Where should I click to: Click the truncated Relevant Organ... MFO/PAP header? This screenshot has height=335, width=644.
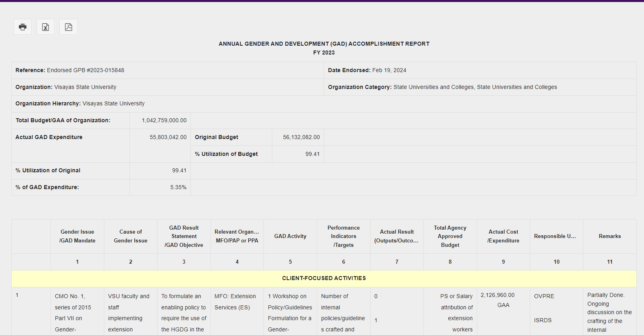(x=237, y=236)
